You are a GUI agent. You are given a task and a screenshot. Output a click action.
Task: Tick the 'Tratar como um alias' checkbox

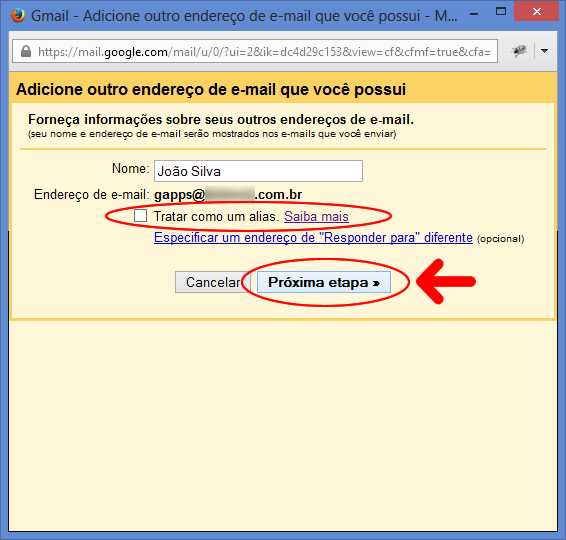click(140, 215)
